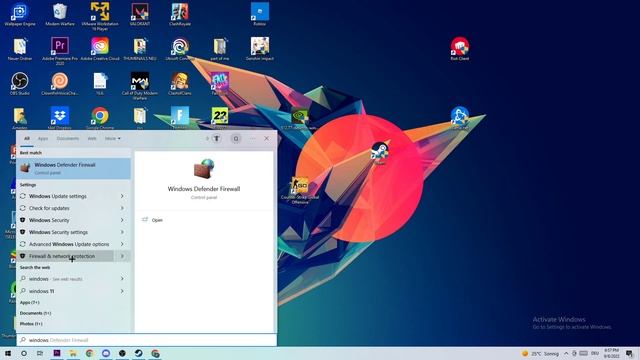Launch Steam from the desktop

coord(380,152)
